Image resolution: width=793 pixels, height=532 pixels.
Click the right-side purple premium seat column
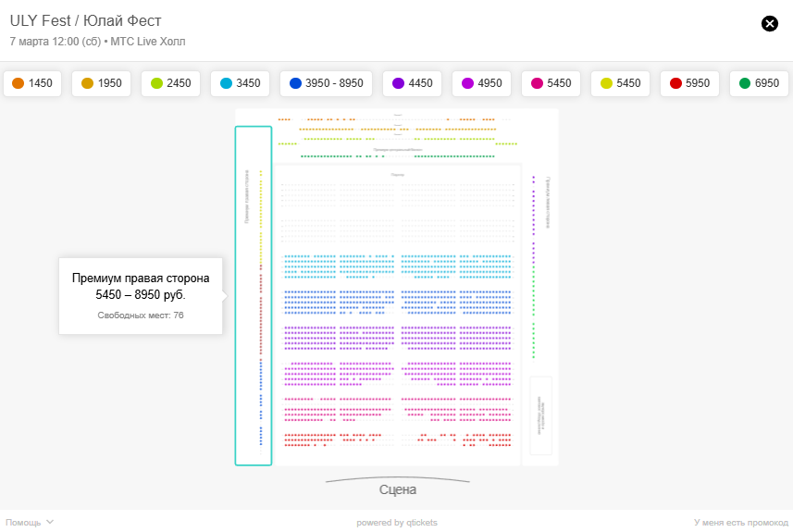pyautogui.click(x=534, y=268)
